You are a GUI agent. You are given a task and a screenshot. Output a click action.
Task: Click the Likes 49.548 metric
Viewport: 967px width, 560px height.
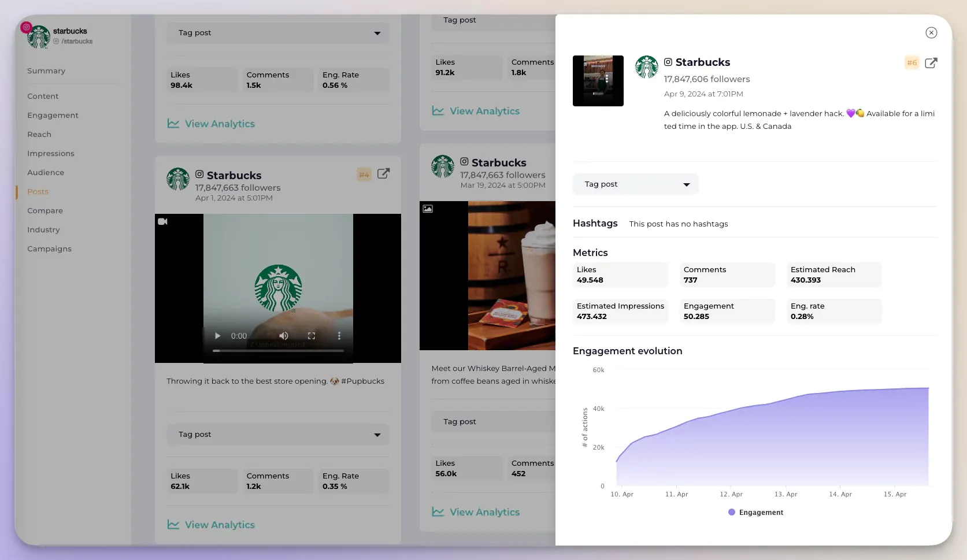point(620,275)
